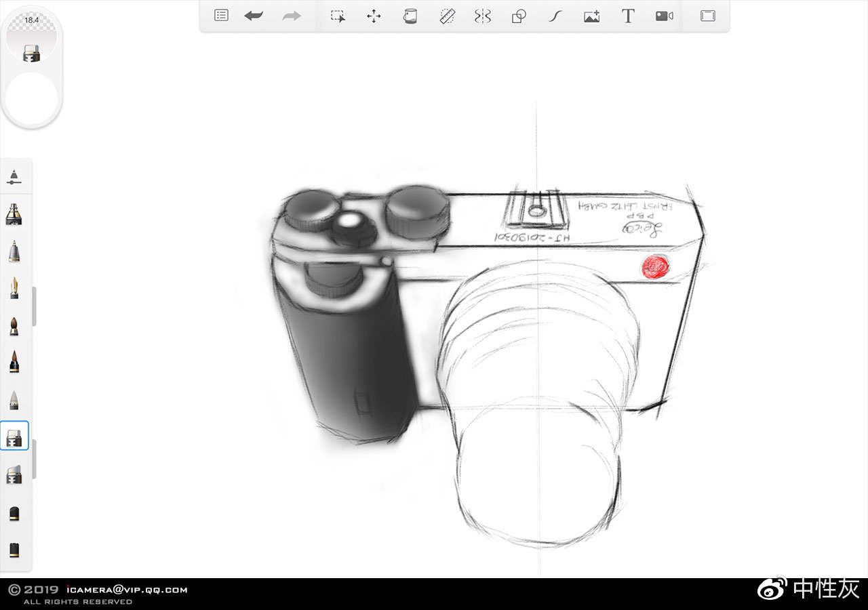Click the Undo arrow

pos(253,16)
